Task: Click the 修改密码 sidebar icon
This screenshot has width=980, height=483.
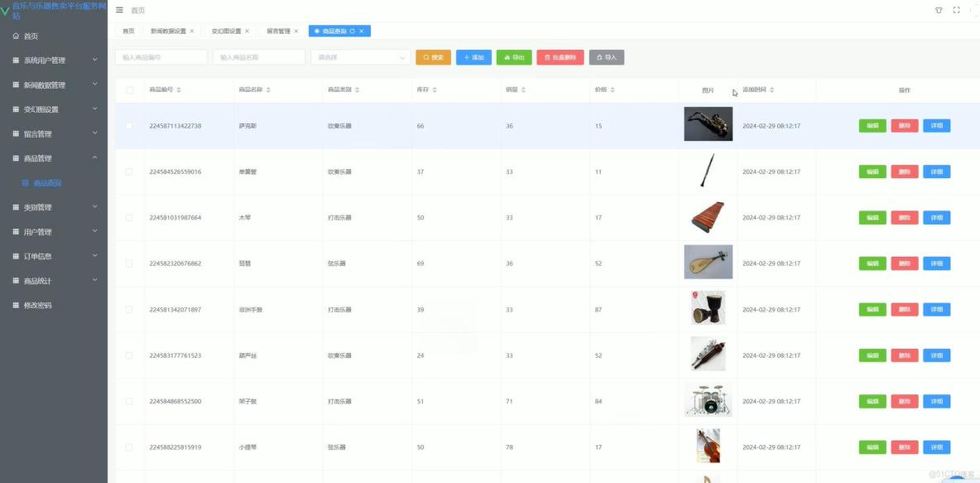Action: coord(17,305)
